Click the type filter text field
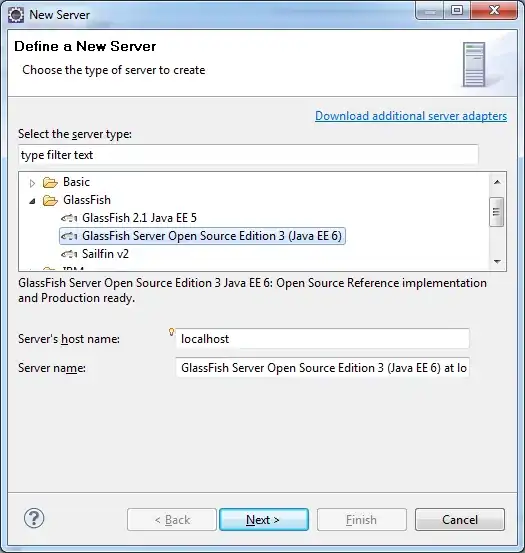 pos(248,155)
